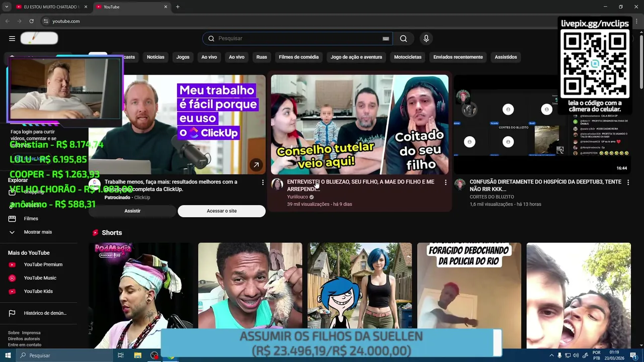Switch to the EU ESTOU MUITO CHATEADO tab
Screen dimensions: 644x362
tap(51, 7)
